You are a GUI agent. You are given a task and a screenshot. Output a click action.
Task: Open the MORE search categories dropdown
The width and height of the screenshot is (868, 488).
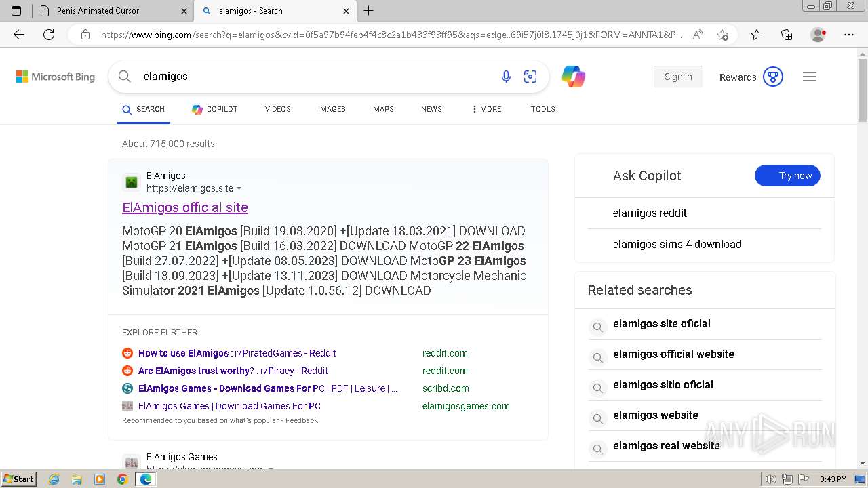click(x=486, y=109)
